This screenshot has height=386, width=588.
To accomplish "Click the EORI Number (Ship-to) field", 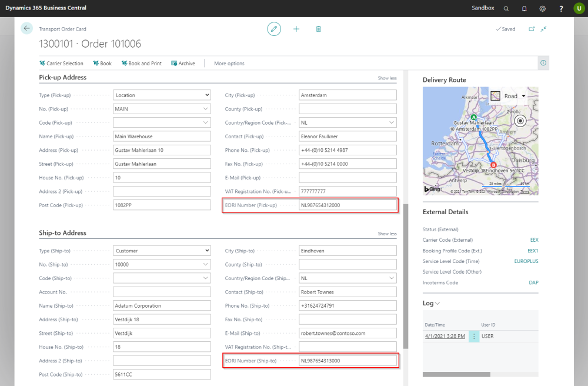I will (x=348, y=361).
